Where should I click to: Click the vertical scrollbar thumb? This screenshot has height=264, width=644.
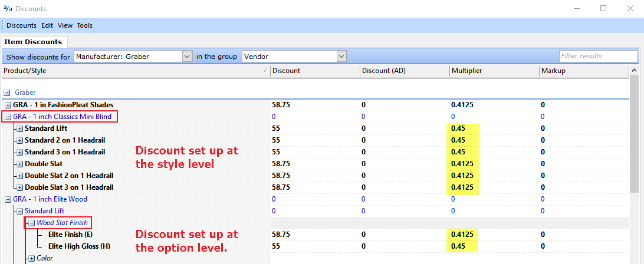tap(634, 134)
